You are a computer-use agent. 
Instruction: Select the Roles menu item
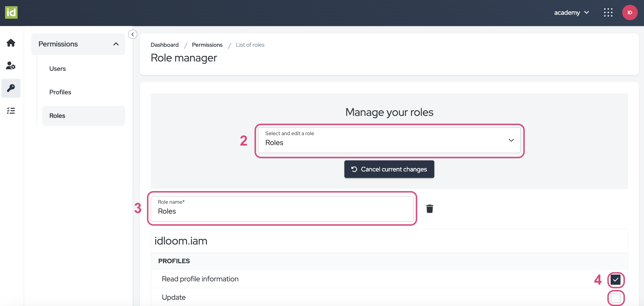(57, 116)
